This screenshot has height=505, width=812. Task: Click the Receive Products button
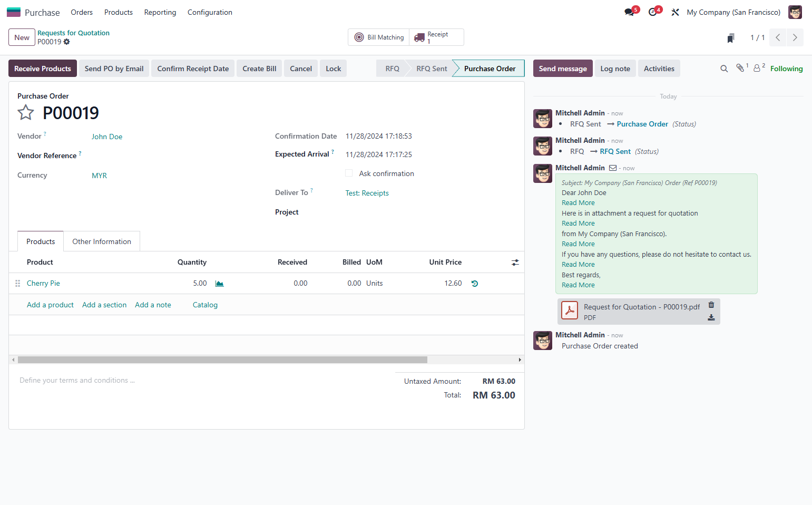point(43,69)
